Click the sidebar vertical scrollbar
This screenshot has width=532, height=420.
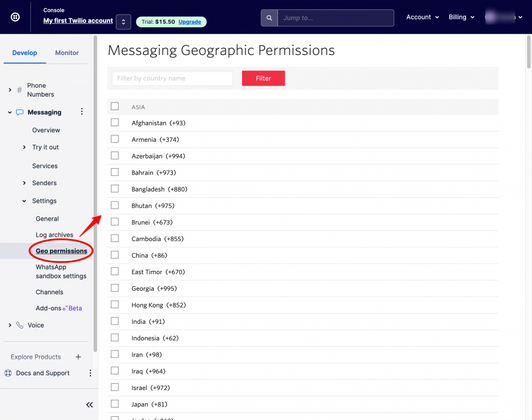[x=96, y=193]
